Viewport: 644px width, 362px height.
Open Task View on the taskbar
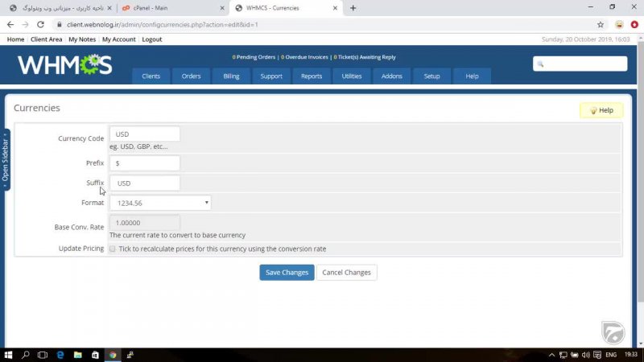point(43,355)
